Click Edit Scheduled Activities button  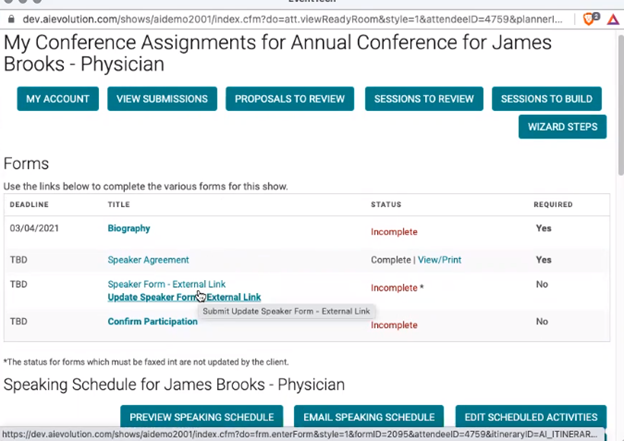tap(530, 417)
